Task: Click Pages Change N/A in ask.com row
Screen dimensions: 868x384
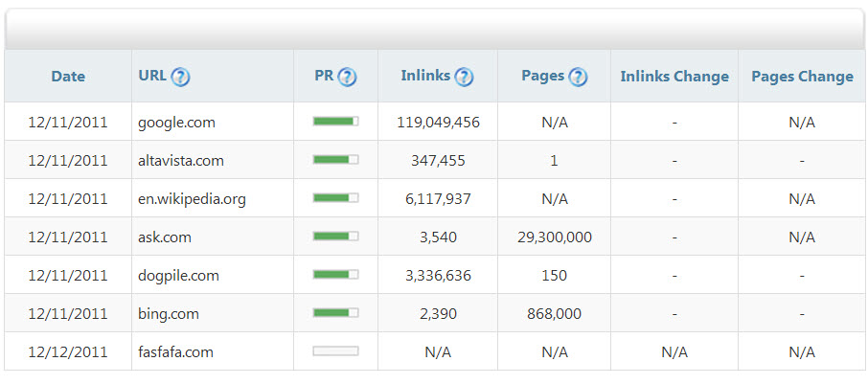Action: (802, 237)
